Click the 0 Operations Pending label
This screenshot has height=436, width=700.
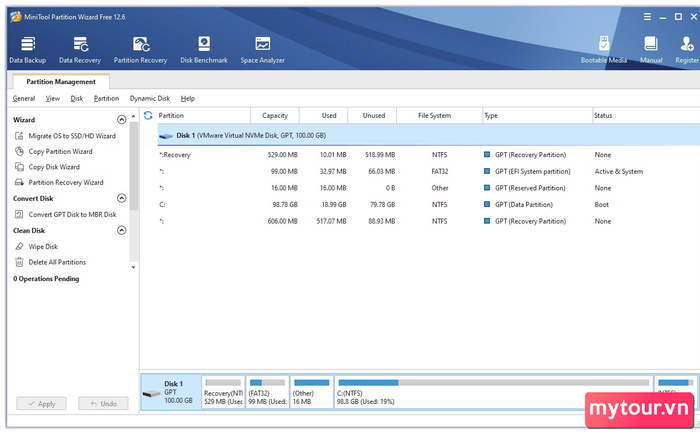(46, 279)
